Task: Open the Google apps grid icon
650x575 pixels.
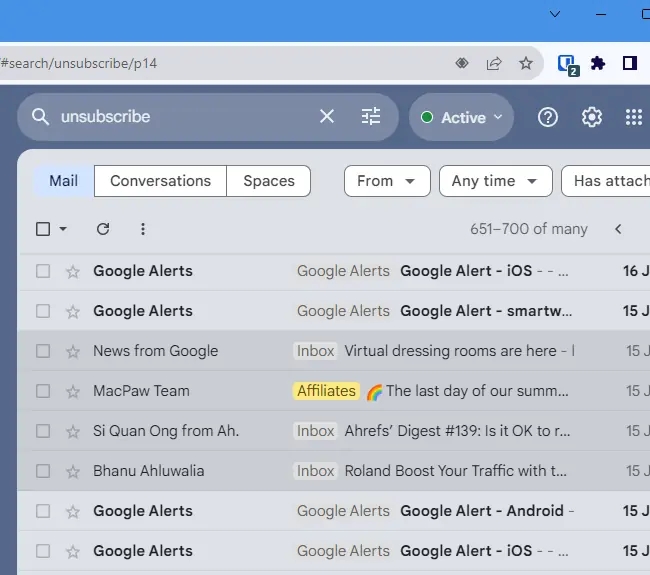Action: coord(634,117)
